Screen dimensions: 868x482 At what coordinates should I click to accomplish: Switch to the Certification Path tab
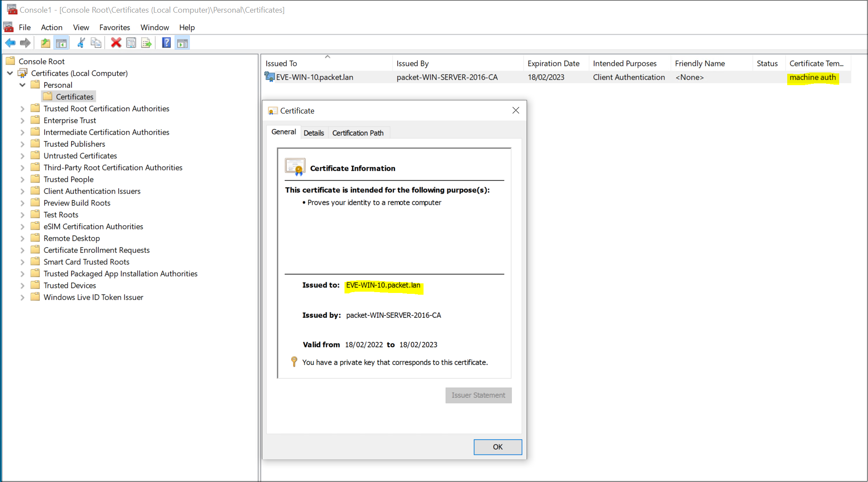358,132
